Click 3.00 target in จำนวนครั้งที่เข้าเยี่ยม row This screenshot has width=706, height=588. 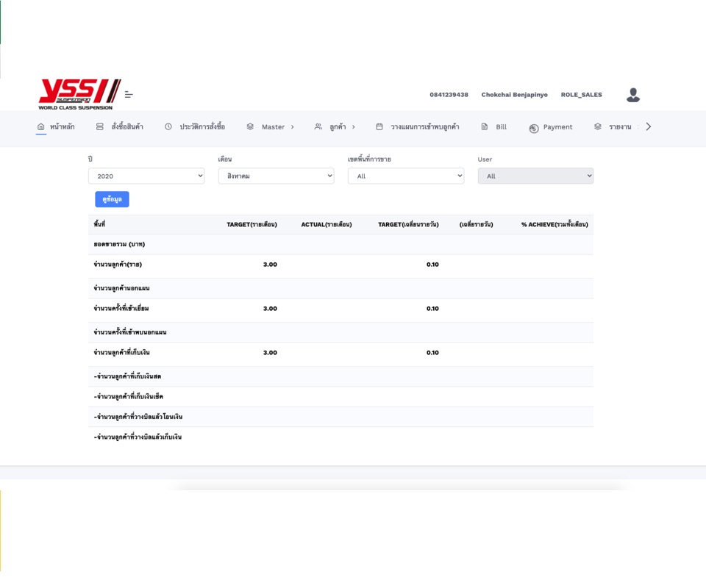(x=270, y=309)
